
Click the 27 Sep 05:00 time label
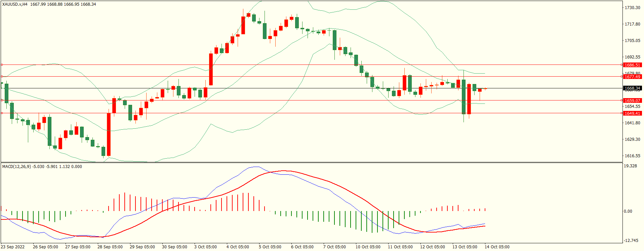click(x=78, y=247)
